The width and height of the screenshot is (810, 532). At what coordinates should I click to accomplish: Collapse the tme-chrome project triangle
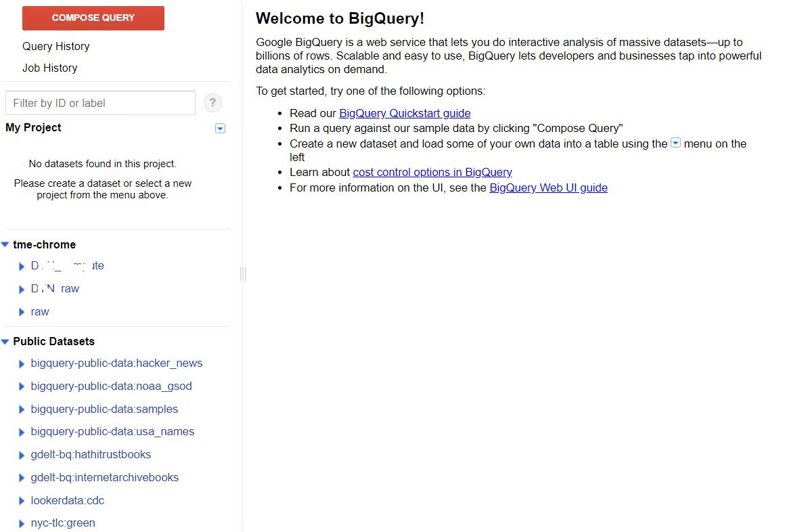[x=5, y=244]
